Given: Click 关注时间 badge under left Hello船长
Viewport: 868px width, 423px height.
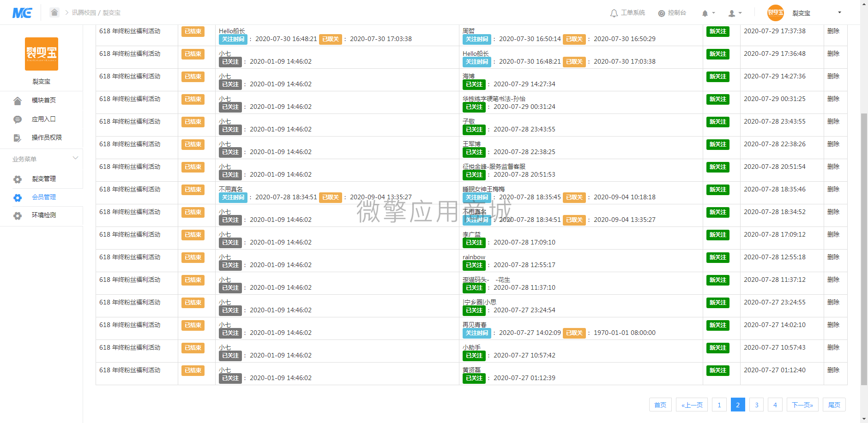Looking at the screenshot, I should (233, 39).
